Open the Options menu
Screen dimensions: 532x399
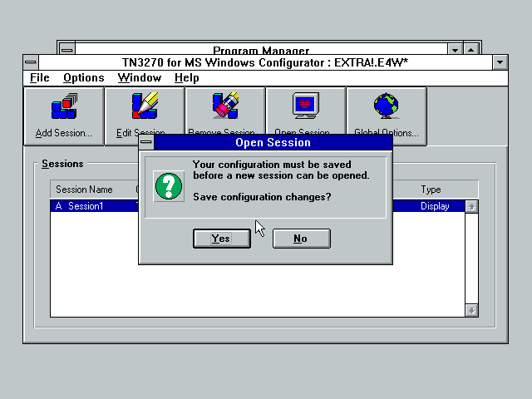[x=84, y=77]
